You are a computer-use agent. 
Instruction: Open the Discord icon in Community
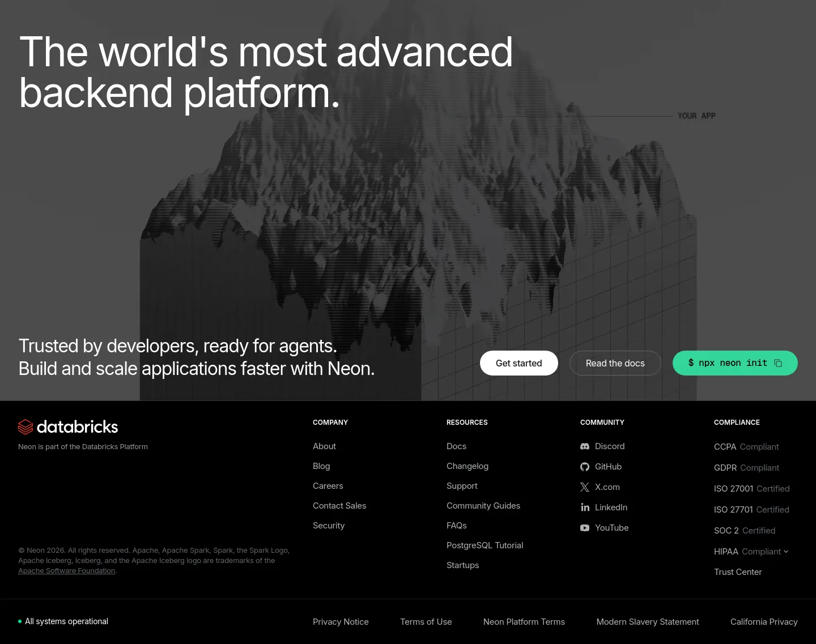pos(585,446)
